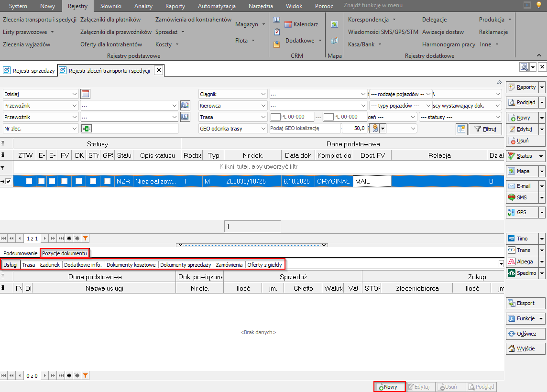
Task: Click the lightbulb icon in top-right corner
Action: click(539, 6)
